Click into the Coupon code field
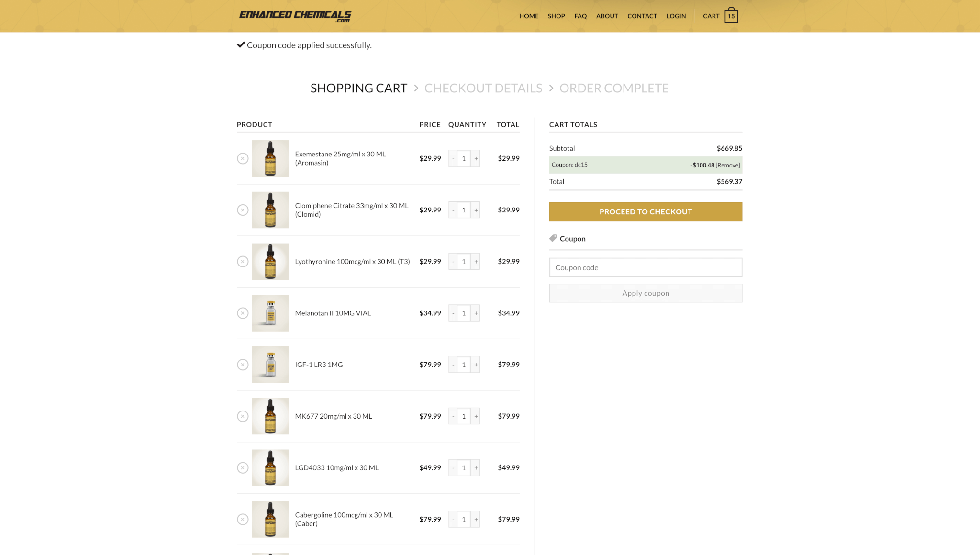The width and height of the screenshot is (980, 555). (x=646, y=267)
